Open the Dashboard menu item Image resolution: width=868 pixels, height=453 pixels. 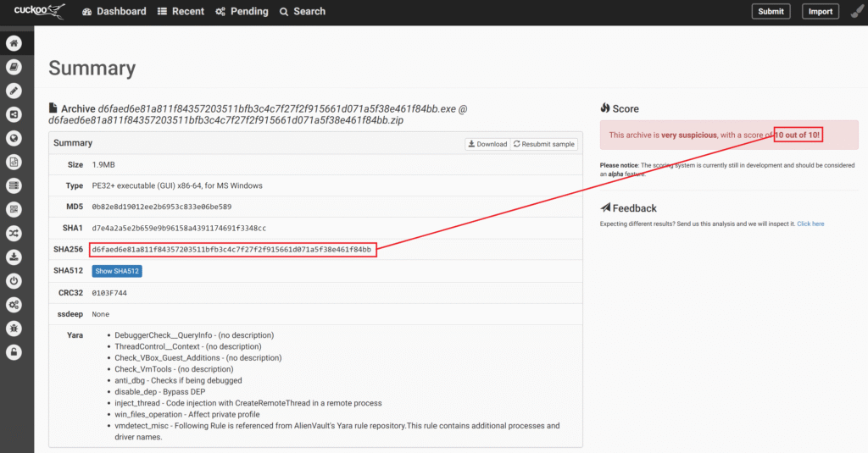coord(114,12)
